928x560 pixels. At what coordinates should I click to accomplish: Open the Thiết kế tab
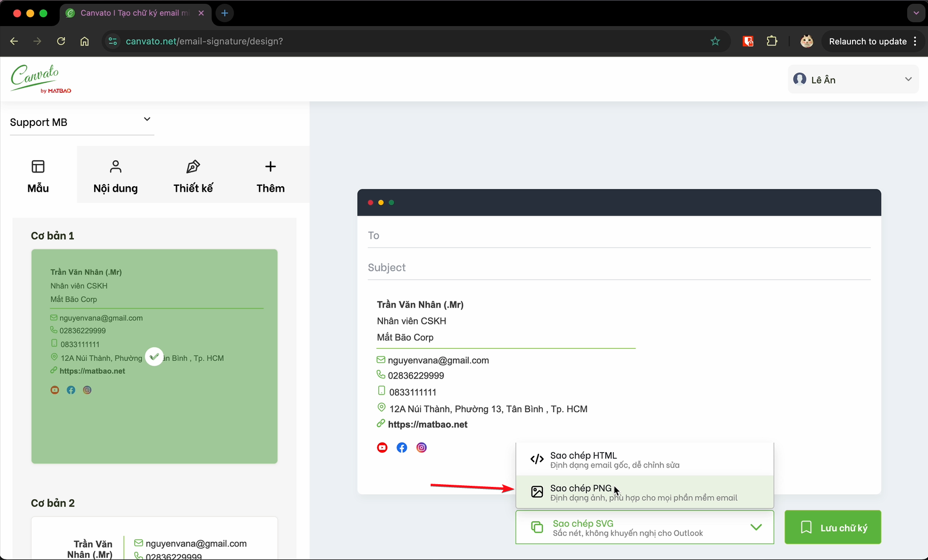(x=193, y=176)
